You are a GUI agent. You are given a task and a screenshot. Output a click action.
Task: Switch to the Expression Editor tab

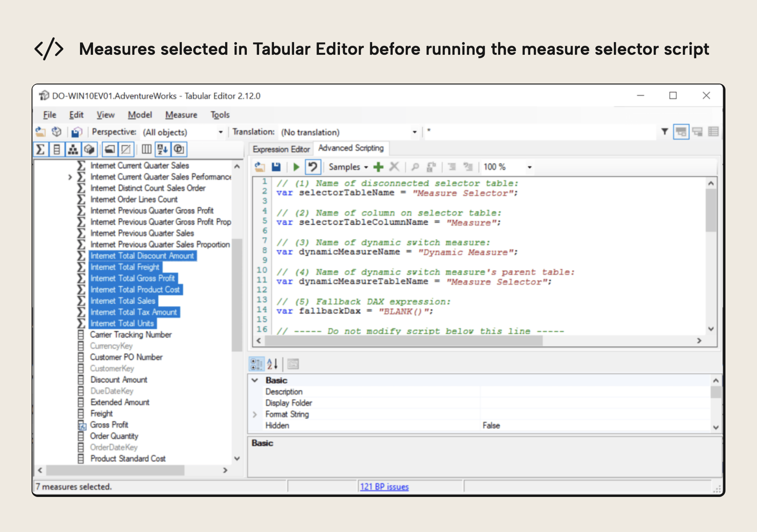tap(281, 149)
